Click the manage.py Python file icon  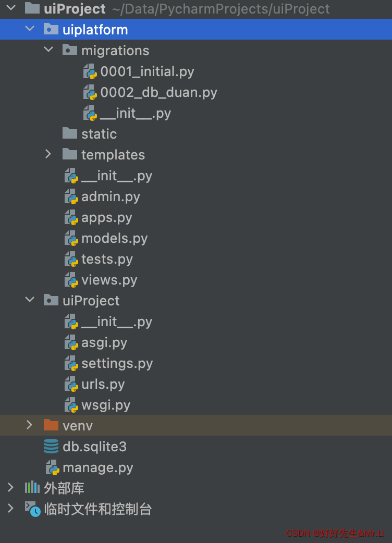[53, 467]
